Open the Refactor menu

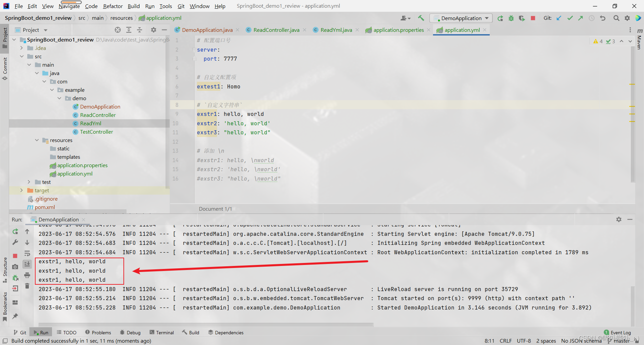coord(113,6)
